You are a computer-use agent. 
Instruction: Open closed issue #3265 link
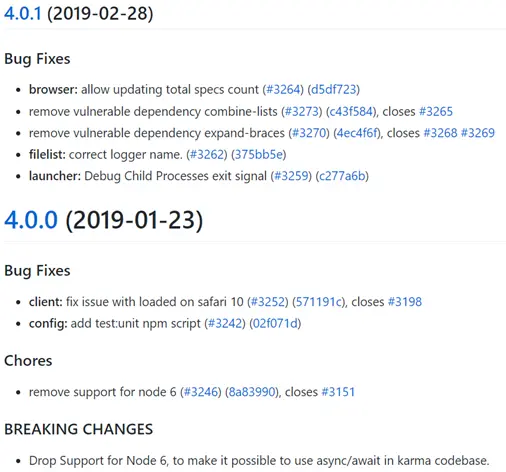coord(436,111)
